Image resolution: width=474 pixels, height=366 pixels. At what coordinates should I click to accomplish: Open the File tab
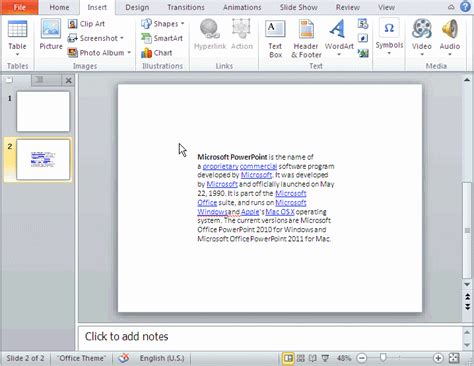pos(19,7)
